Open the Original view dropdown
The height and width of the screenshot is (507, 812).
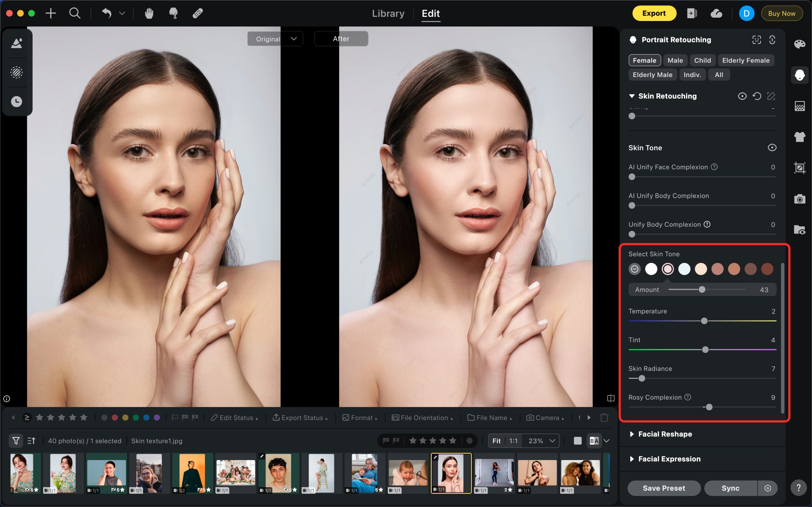pos(293,39)
